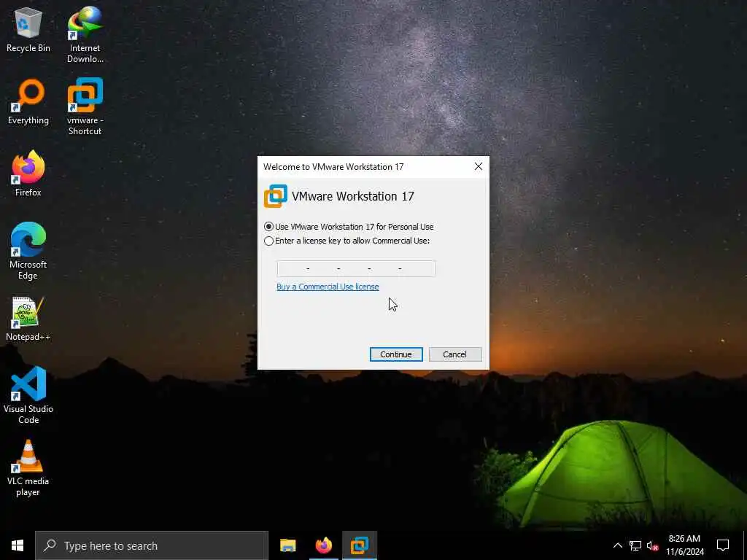This screenshot has height=560, width=747.
Task: Click the Continue button
Action: [x=396, y=354]
